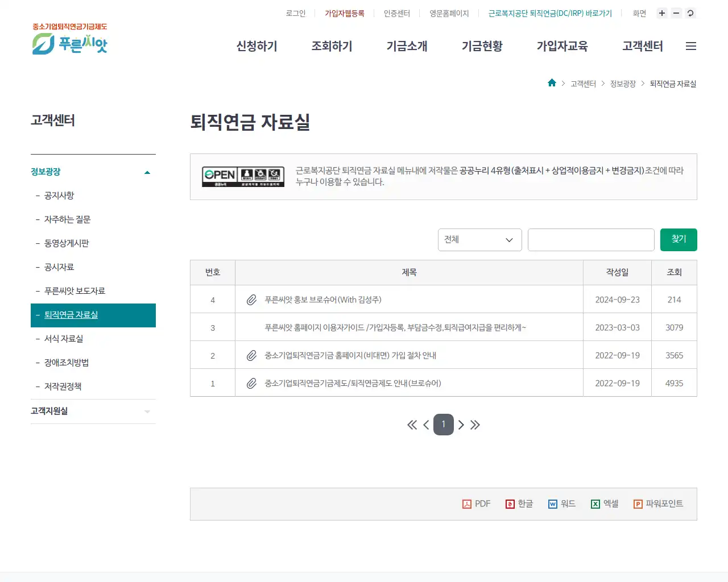Click the home icon in the breadcrumb
728x582 pixels.
click(551, 83)
